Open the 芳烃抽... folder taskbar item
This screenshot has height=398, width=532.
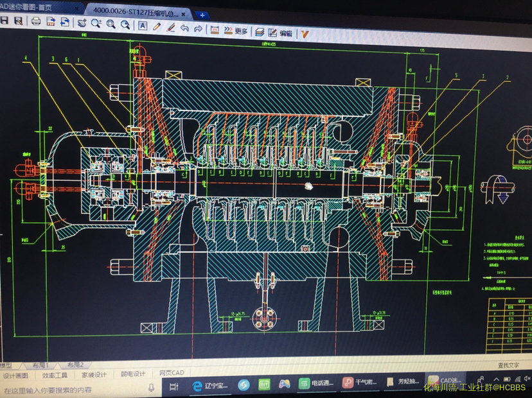coord(403,381)
